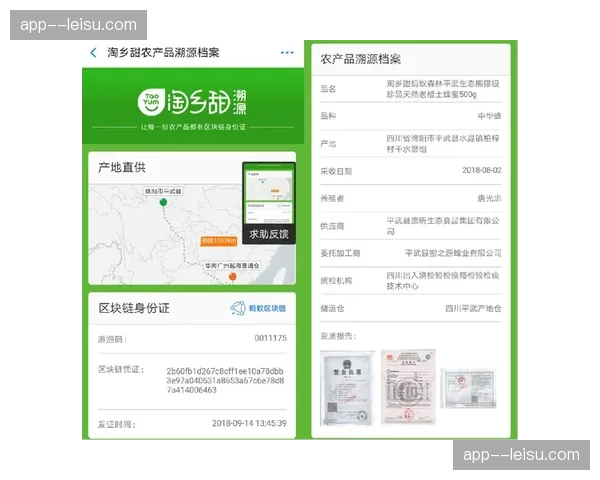Click the 淘乡甜农产品溯源档案 page title
Image resolution: width=600 pixels, height=480 pixels.
tap(163, 53)
